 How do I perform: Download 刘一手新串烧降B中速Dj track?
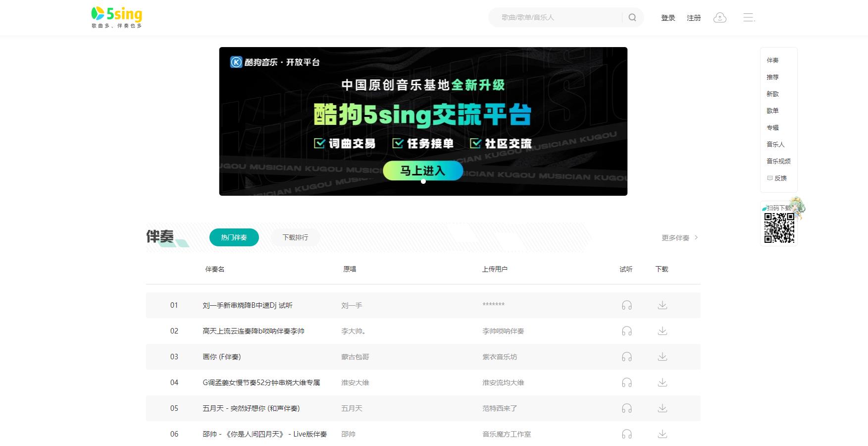663,305
